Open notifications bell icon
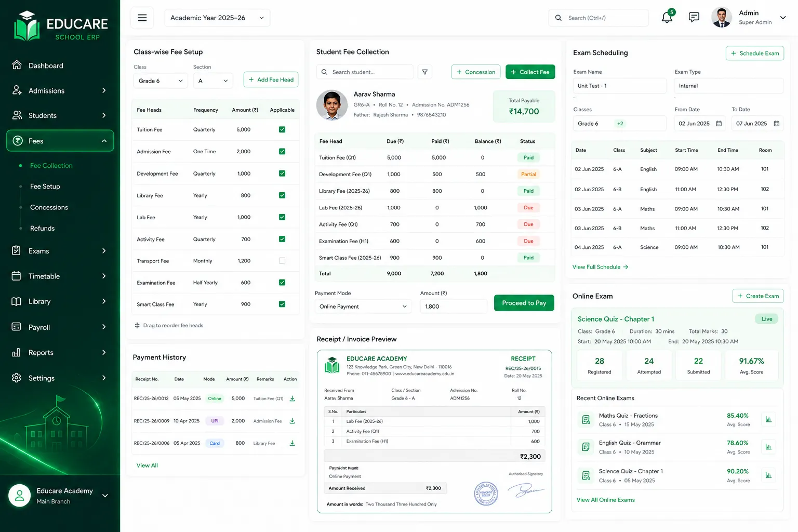Screen dimensions: 798x532 click(x=667, y=17)
